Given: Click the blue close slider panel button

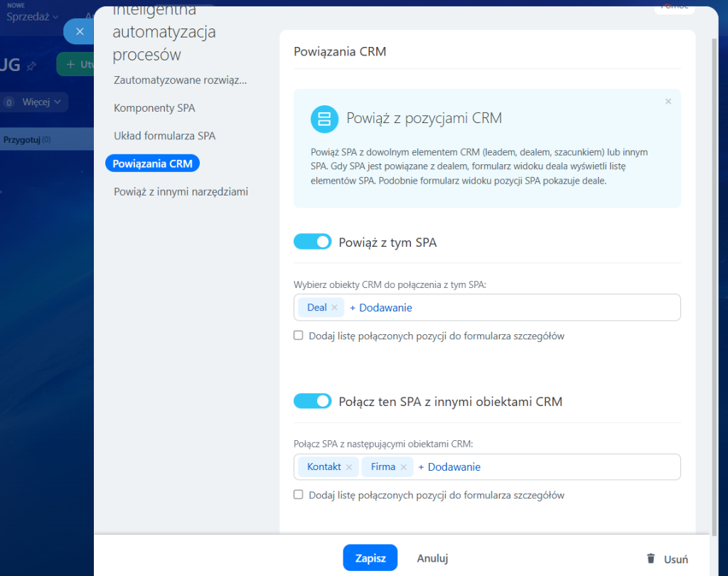Looking at the screenshot, I should (79, 31).
